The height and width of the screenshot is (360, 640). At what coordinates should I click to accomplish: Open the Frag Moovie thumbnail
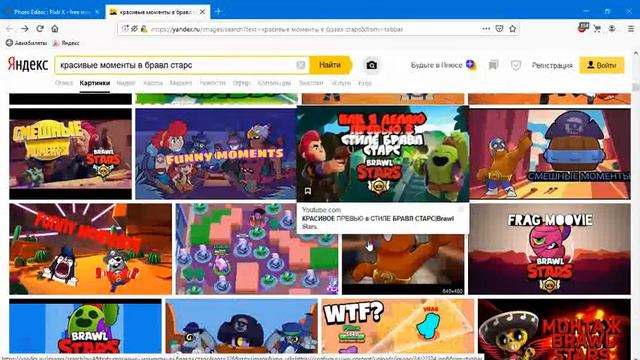pos(549,249)
